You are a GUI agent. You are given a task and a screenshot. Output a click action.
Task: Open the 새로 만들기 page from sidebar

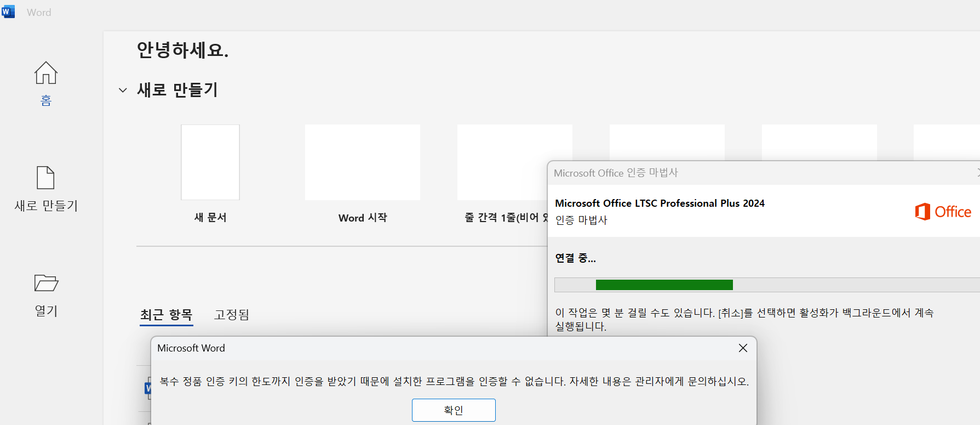point(46,189)
